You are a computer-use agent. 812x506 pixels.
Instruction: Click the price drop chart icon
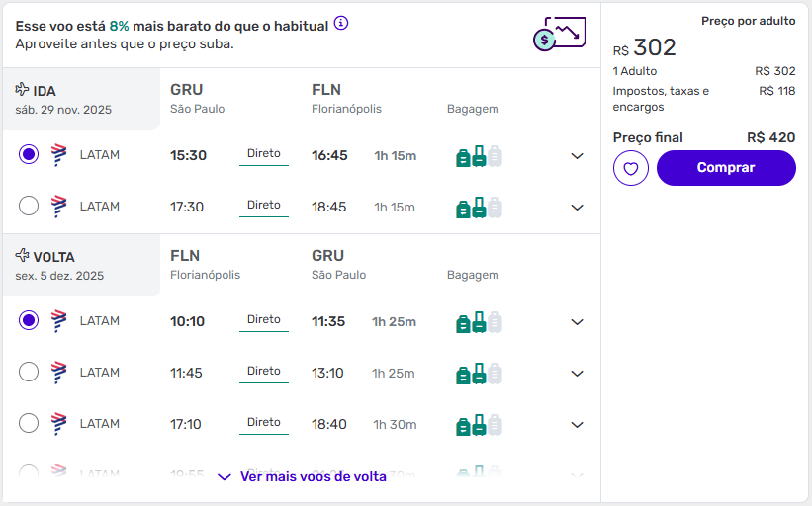559,35
